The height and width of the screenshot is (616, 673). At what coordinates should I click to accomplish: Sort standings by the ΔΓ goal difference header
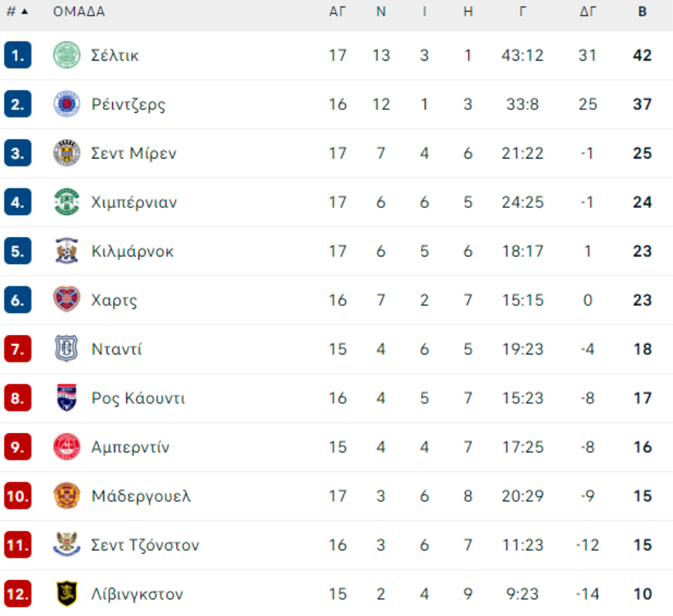tap(588, 12)
